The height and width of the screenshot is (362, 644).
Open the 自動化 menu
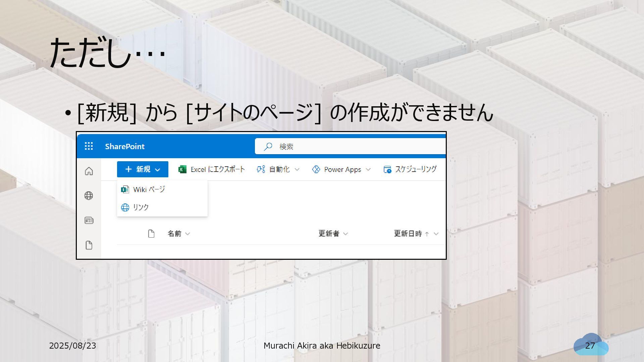pyautogui.click(x=278, y=169)
